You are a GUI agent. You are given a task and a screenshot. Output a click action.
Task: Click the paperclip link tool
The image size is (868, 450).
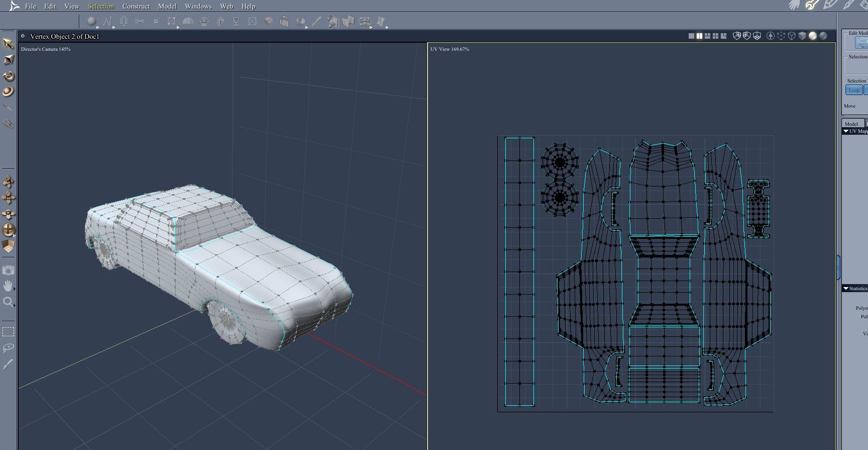(8, 124)
